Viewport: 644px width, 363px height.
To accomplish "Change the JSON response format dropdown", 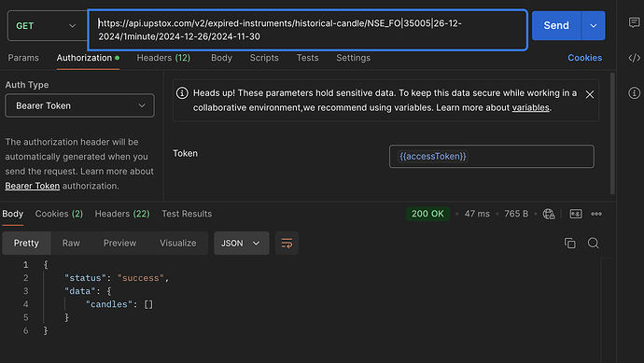I will [242, 244].
